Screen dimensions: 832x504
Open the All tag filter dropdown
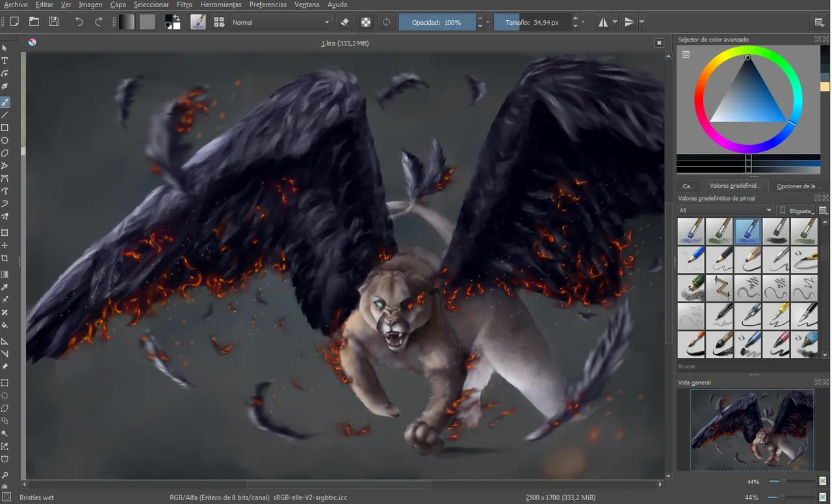(x=725, y=210)
